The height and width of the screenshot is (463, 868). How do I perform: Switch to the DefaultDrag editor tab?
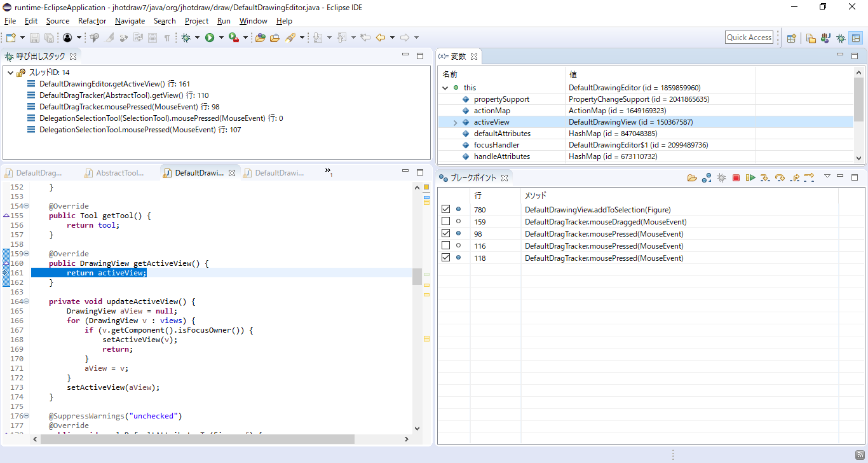[34, 173]
